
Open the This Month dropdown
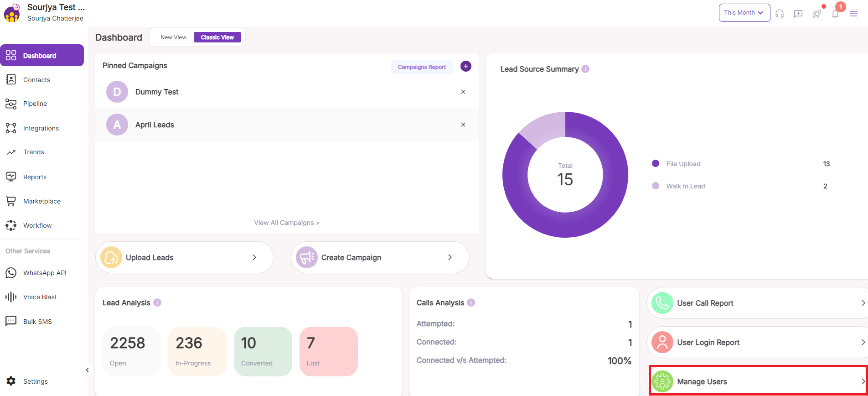pos(744,13)
